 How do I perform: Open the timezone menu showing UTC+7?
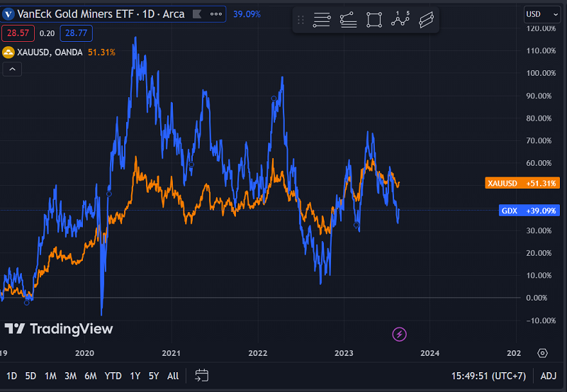coord(490,376)
